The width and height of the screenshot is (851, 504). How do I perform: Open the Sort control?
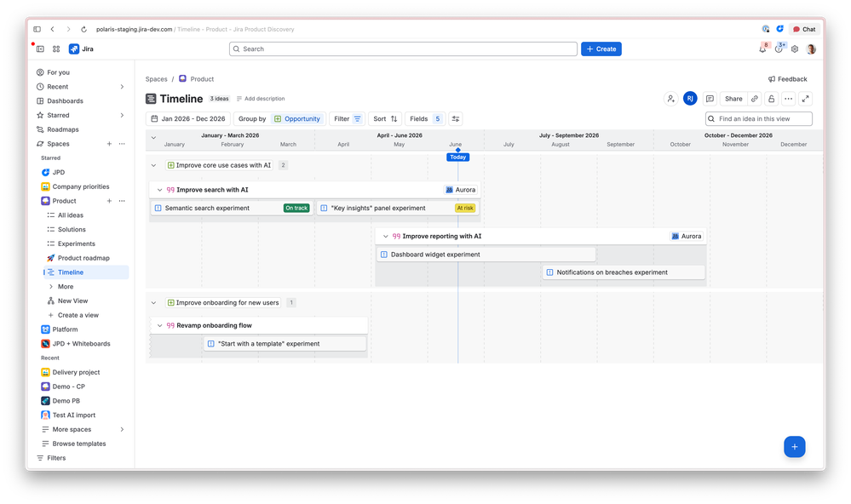click(x=385, y=119)
